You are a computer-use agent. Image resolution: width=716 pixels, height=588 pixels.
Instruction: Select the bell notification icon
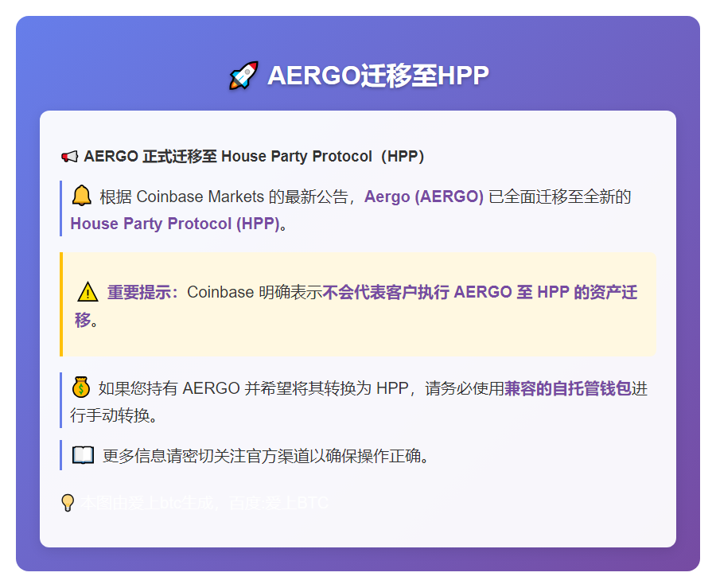tap(84, 195)
